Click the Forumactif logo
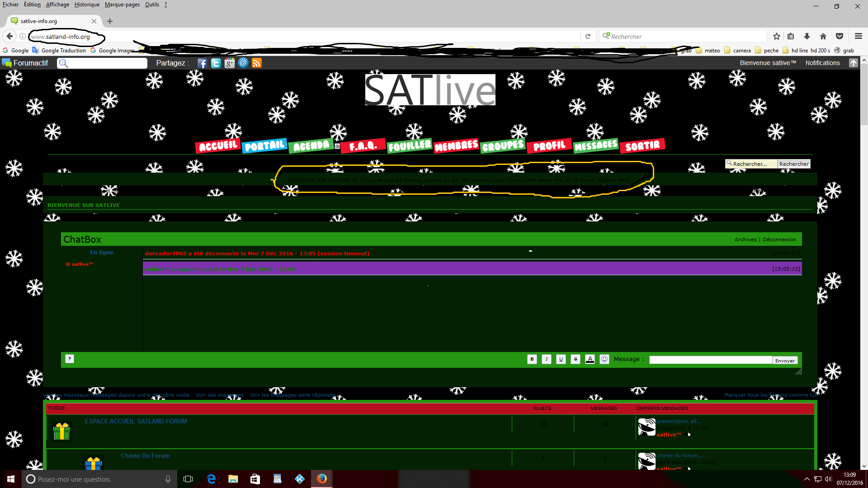This screenshot has height=488, width=868. coord(25,63)
